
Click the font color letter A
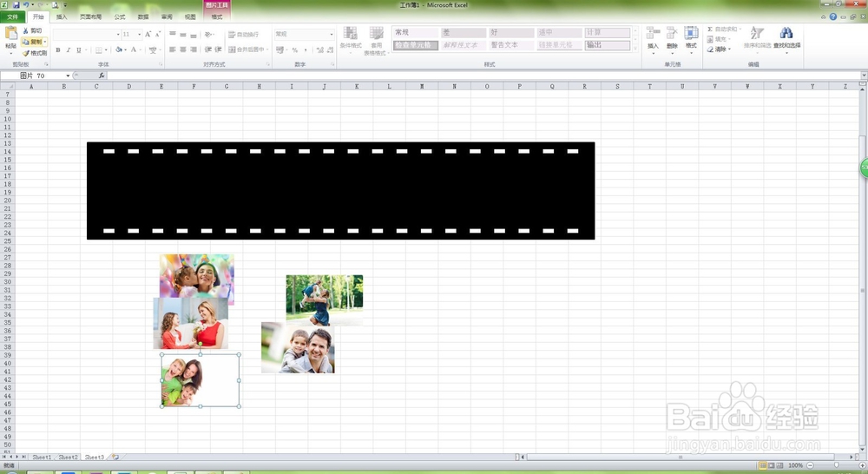[x=134, y=49]
